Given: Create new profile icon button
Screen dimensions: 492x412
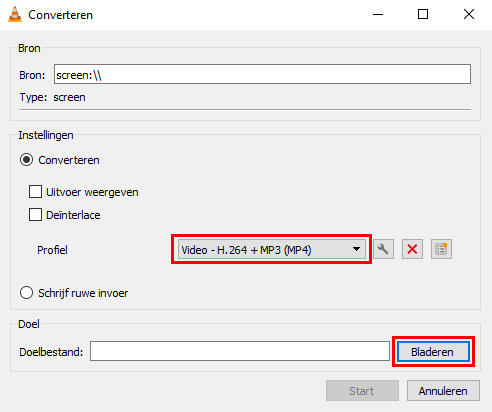Looking at the screenshot, I should click(441, 249).
